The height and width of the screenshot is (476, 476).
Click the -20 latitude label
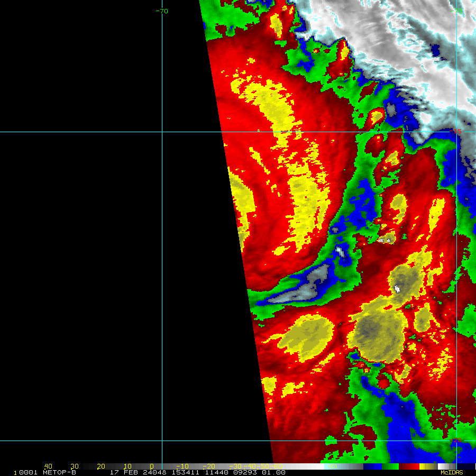[455, 440]
